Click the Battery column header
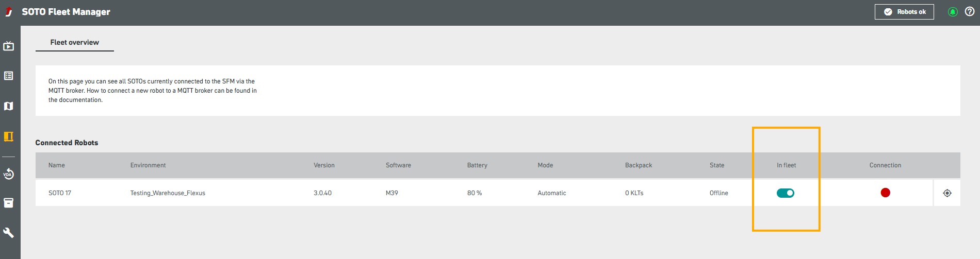980x259 pixels. [477, 165]
